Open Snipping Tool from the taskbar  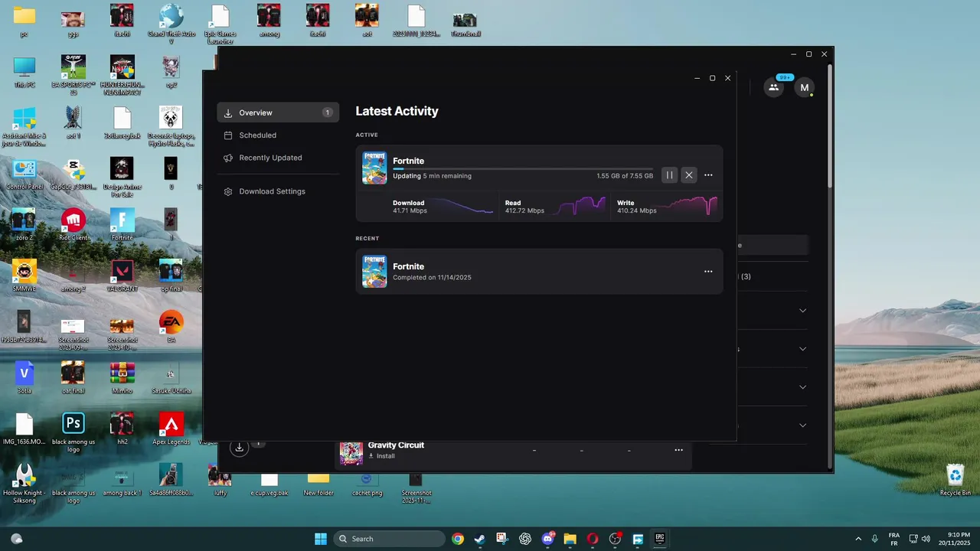(501, 539)
